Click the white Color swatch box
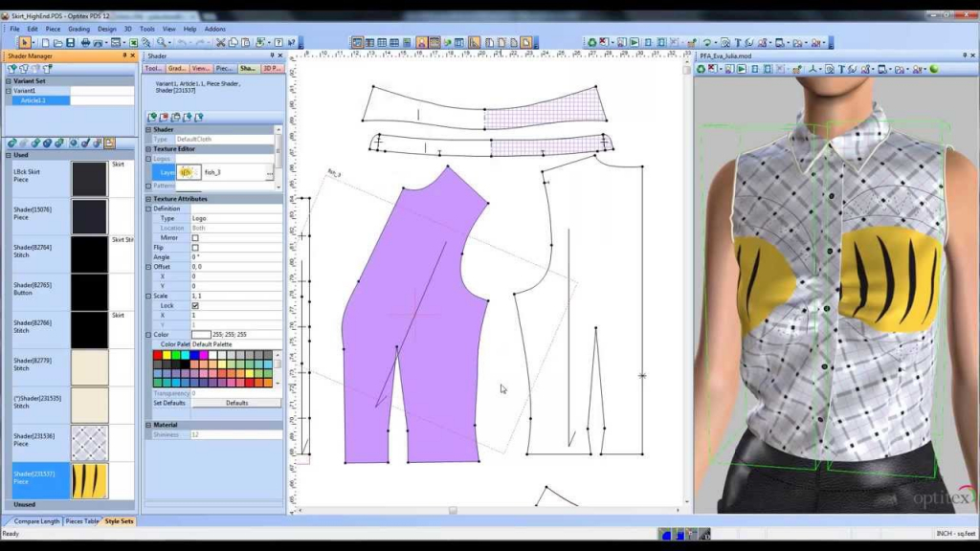 click(x=201, y=335)
